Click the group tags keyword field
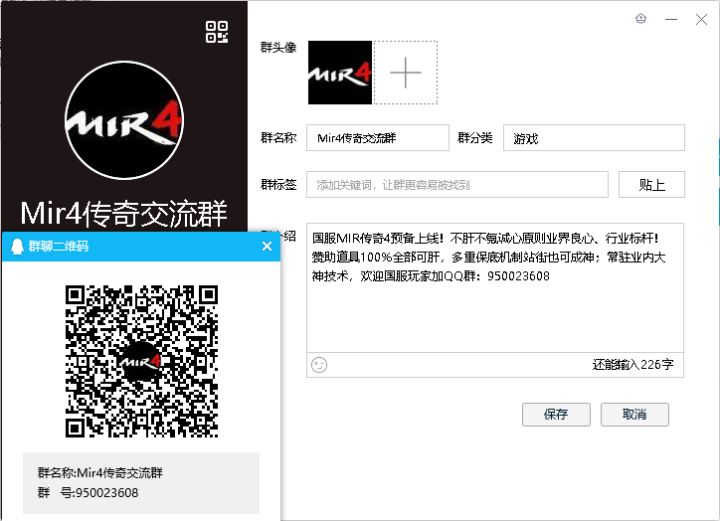The width and height of the screenshot is (720, 521). tap(457, 185)
